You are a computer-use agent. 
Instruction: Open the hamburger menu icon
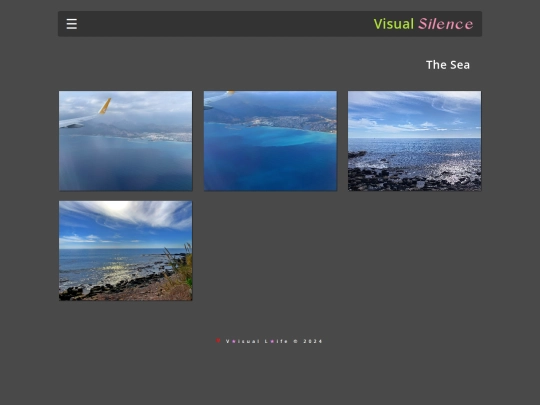tap(72, 24)
